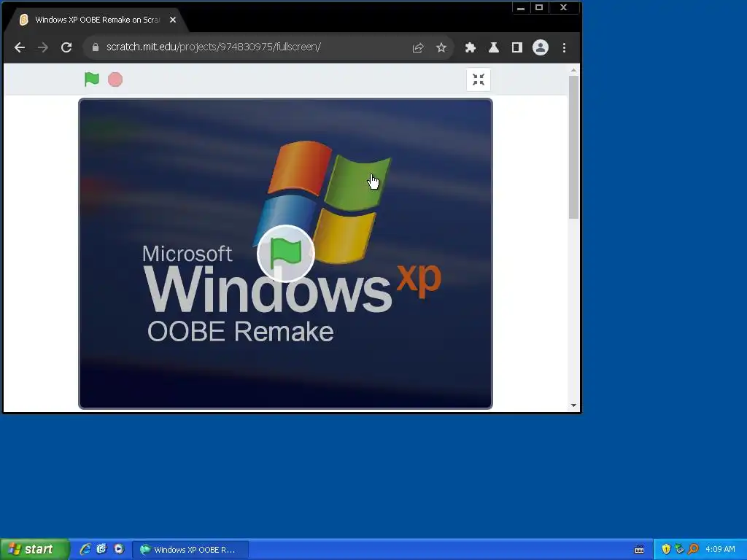747x560 pixels.
Task: Open the browser extensions puzzle icon
Action: pyautogui.click(x=471, y=47)
